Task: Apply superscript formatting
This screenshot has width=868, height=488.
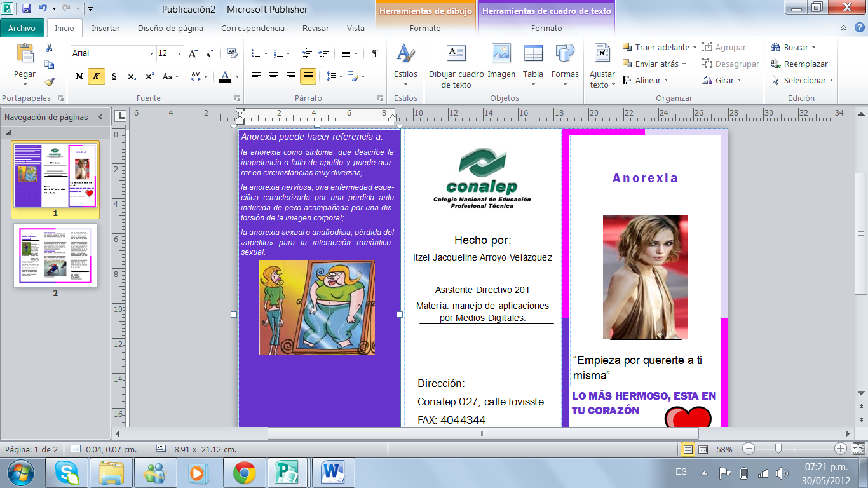Action: click(x=149, y=76)
